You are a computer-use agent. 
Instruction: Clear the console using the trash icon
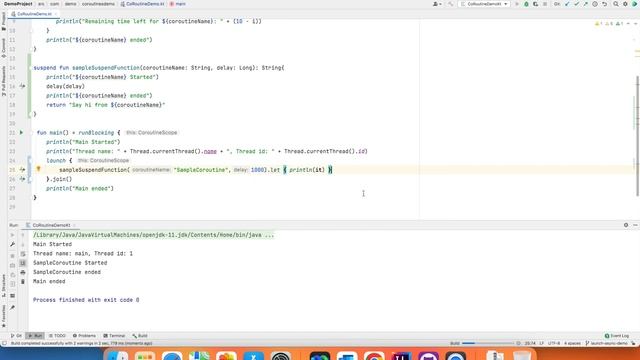23,282
